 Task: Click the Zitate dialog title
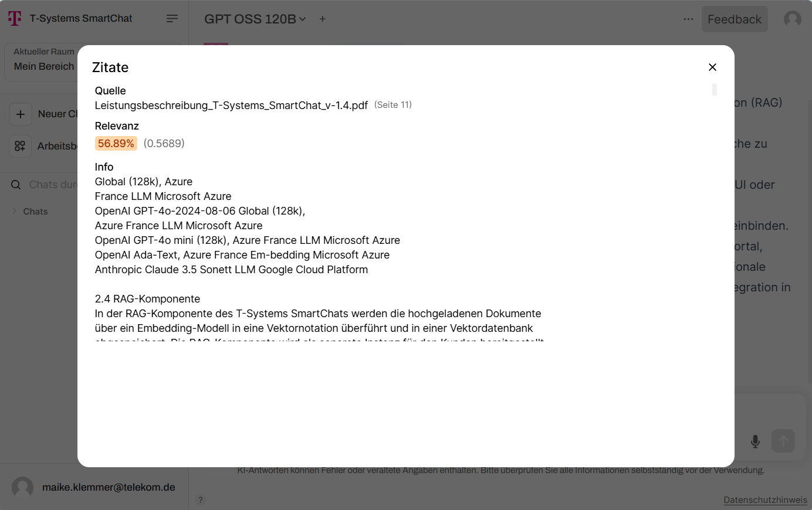tap(110, 67)
